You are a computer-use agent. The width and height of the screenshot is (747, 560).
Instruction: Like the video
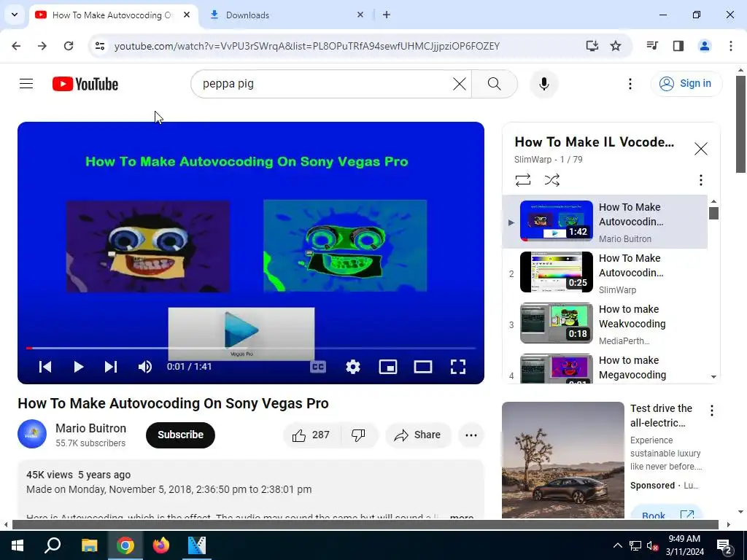tap(311, 435)
